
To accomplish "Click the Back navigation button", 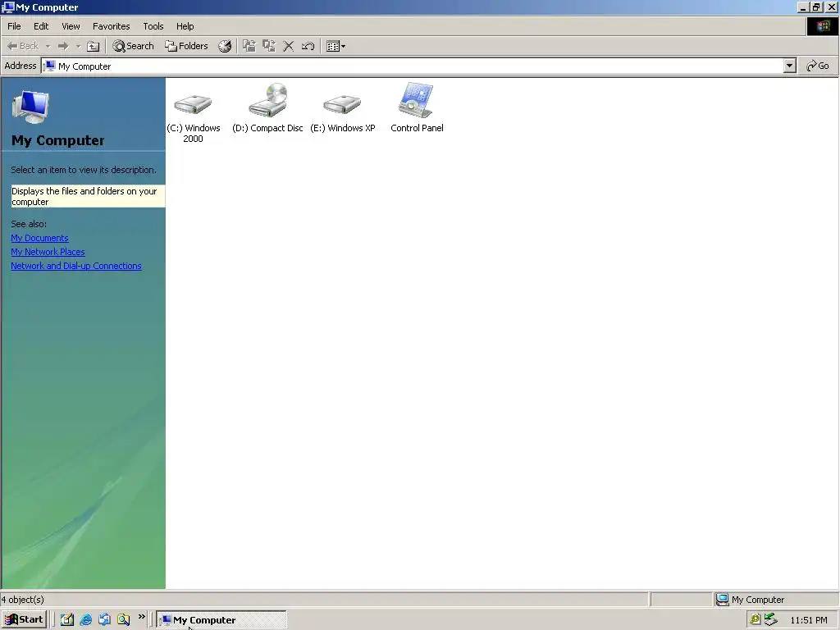I will pos(23,46).
